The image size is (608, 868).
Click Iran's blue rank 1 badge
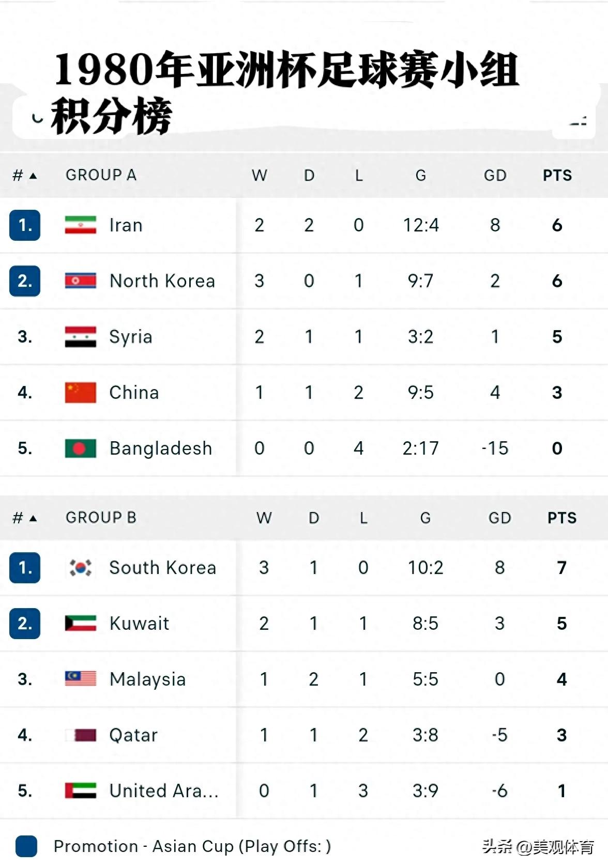click(x=25, y=225)
